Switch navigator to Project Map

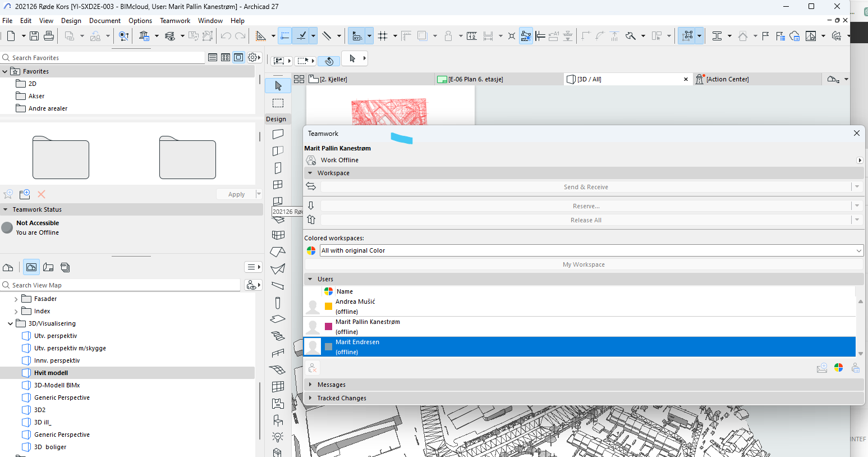(x=8, y=267)
